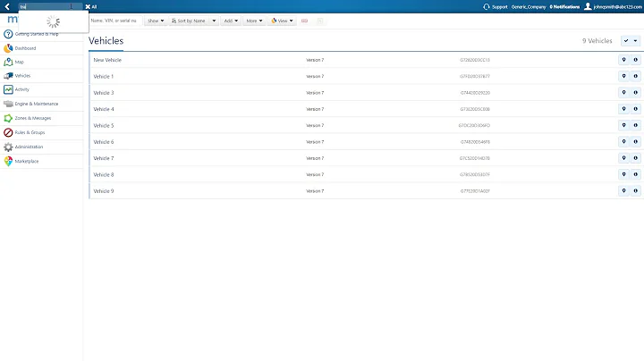Image resolution: width=644 pixels, height=361 pixels.
Task: Click the Zones & Messages green icon
Action: [8, 118]
